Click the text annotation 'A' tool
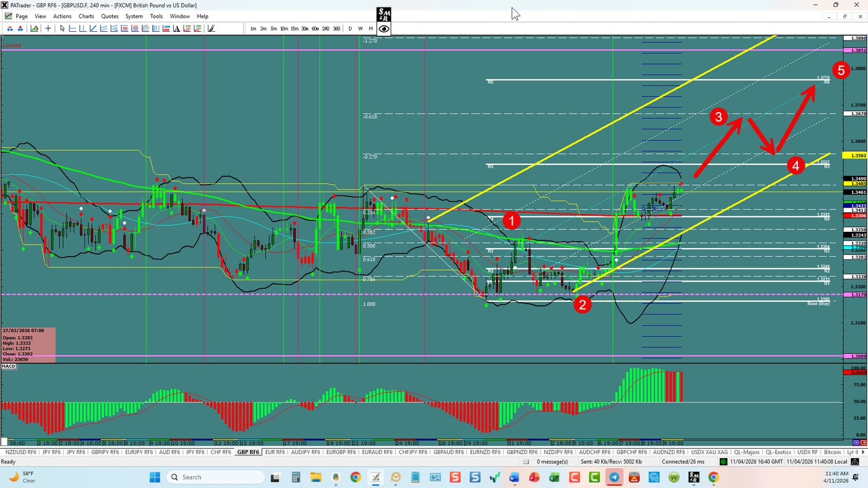868x488 pixels. click(176, 28)
